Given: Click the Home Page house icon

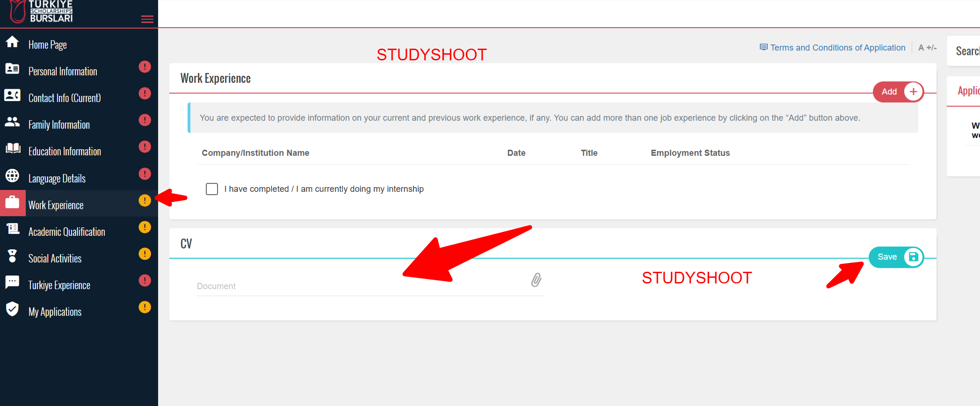Looking at the screenshot, I should tap(12, 42).
